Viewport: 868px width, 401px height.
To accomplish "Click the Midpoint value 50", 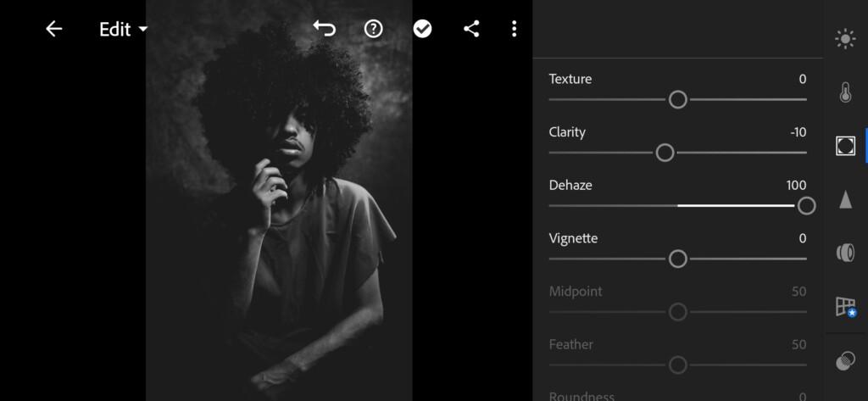I will 798,292.
